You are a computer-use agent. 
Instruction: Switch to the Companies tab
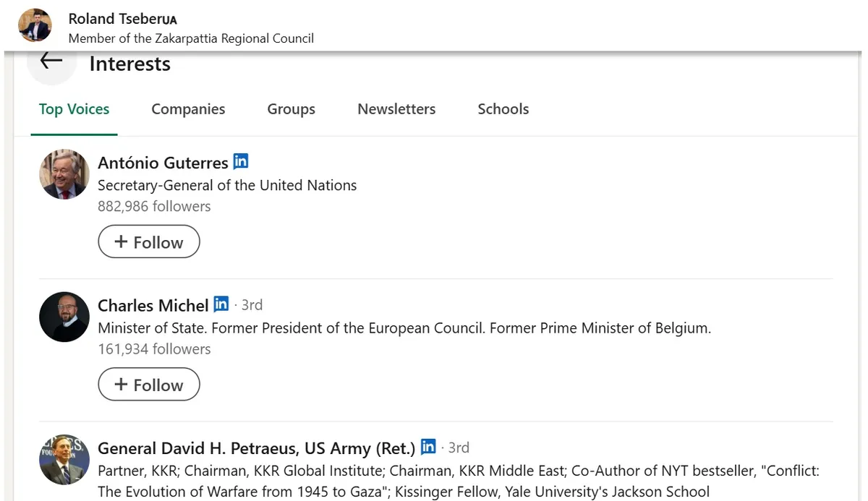click(x=188, y=109)
